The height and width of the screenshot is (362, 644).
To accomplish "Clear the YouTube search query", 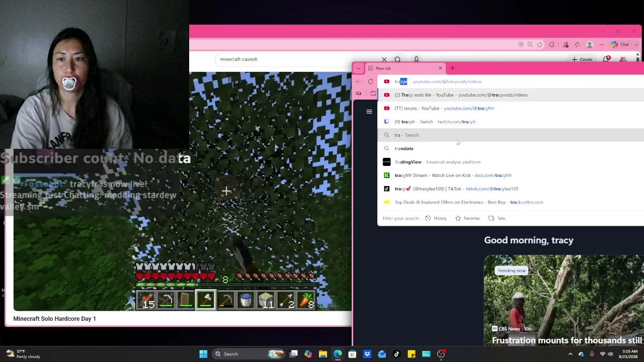I will tap(384, 60).
